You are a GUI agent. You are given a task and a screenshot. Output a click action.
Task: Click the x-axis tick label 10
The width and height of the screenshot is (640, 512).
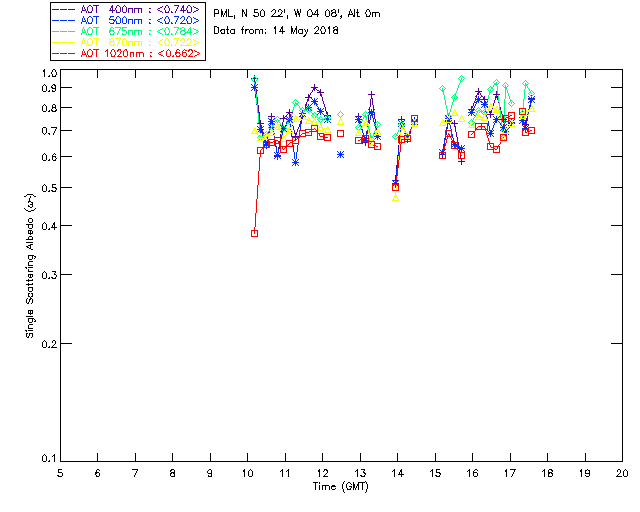click(247, 472)
